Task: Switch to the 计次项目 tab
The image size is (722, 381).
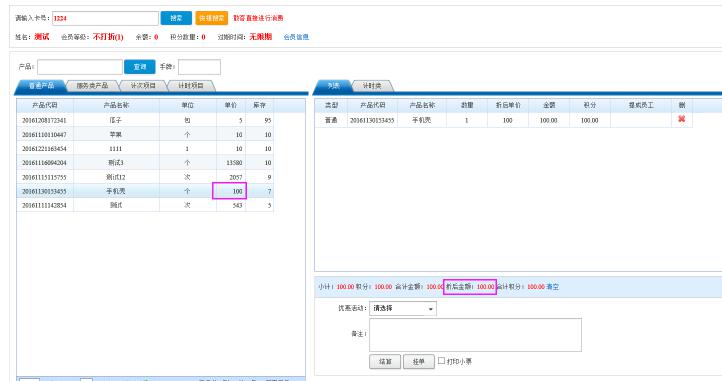Action: 143,86
